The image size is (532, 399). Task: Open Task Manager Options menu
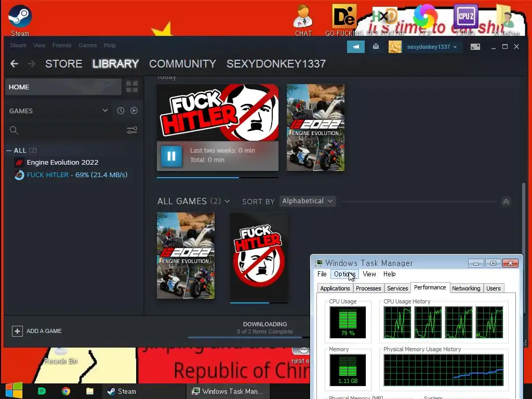tap(344, 274)
